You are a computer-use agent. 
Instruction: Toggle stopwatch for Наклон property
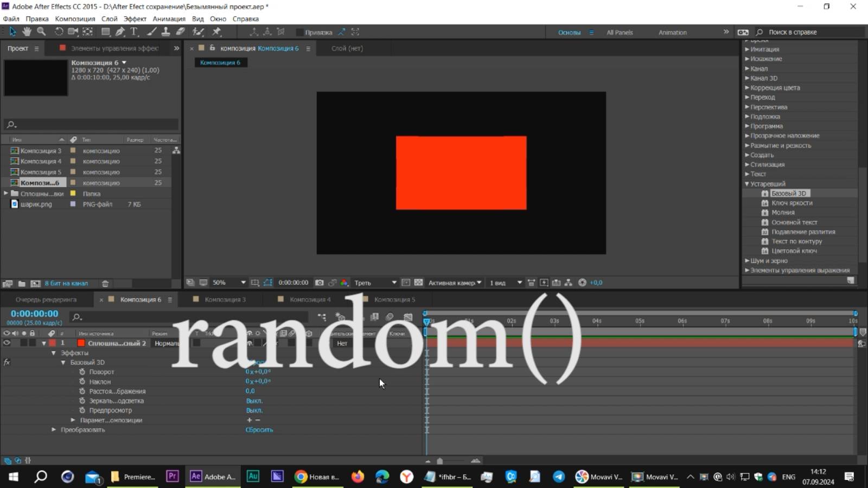(x=82, y=382)
